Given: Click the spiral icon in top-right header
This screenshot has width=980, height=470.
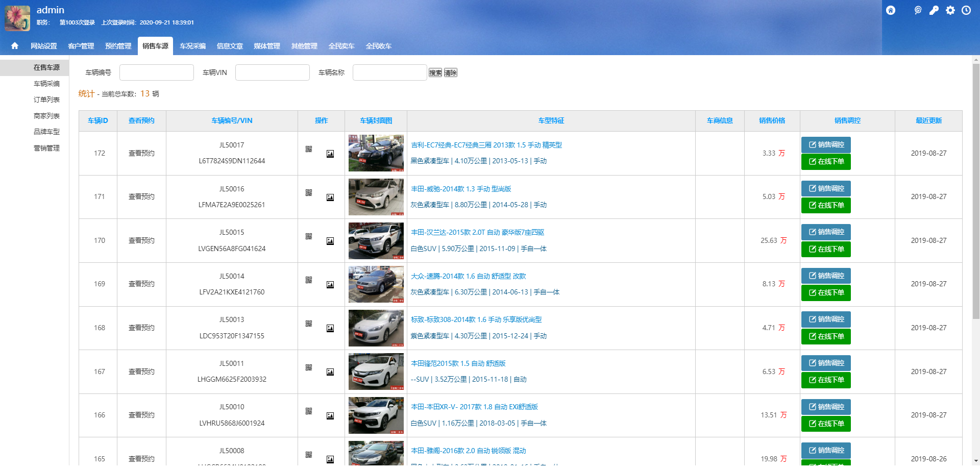Looking at the screenshot, I should click(x=918, y=10).
